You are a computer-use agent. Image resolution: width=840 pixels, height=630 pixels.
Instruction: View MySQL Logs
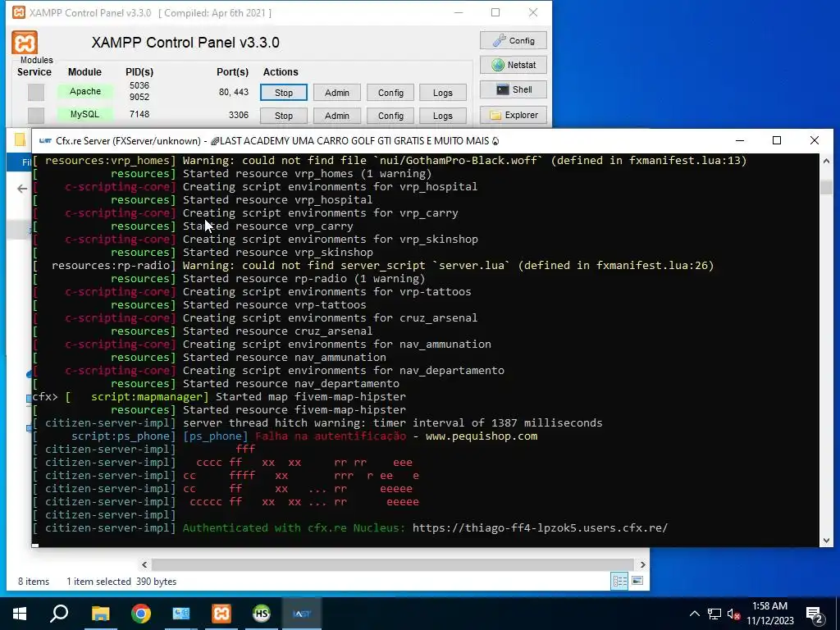[x=442, y=116]
